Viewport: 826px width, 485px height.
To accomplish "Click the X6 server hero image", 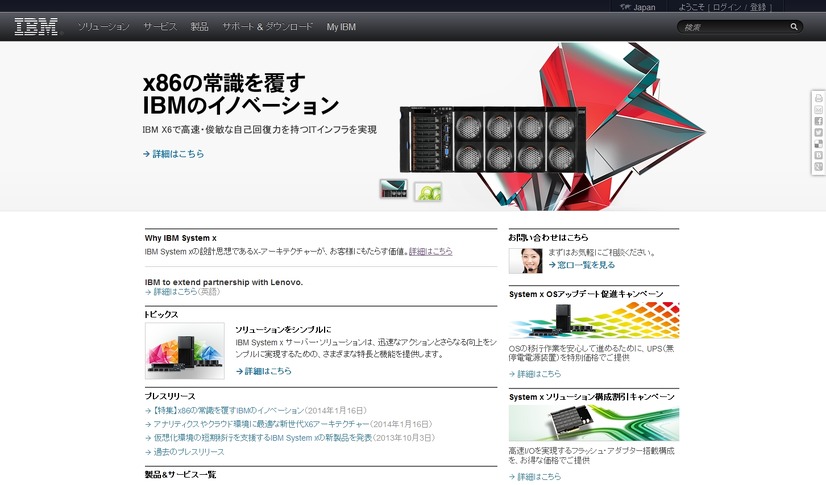I will (493, 139).
